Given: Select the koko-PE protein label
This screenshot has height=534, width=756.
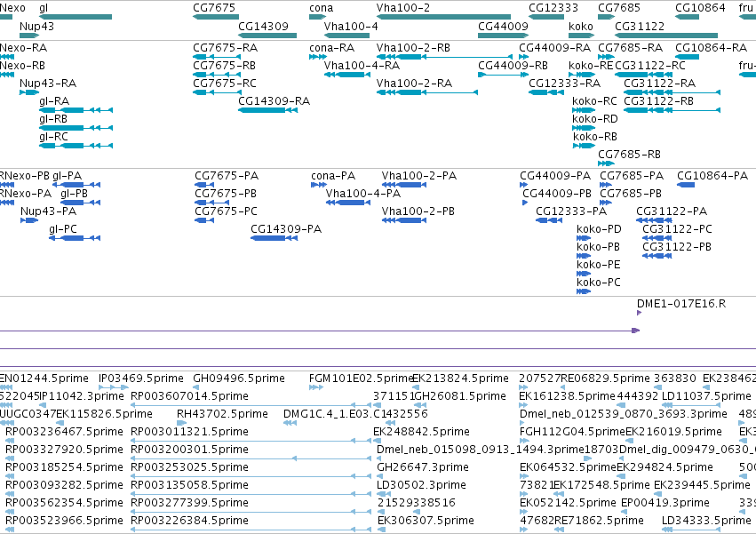Looking at the screenshot, I should [x=599, y=265].
